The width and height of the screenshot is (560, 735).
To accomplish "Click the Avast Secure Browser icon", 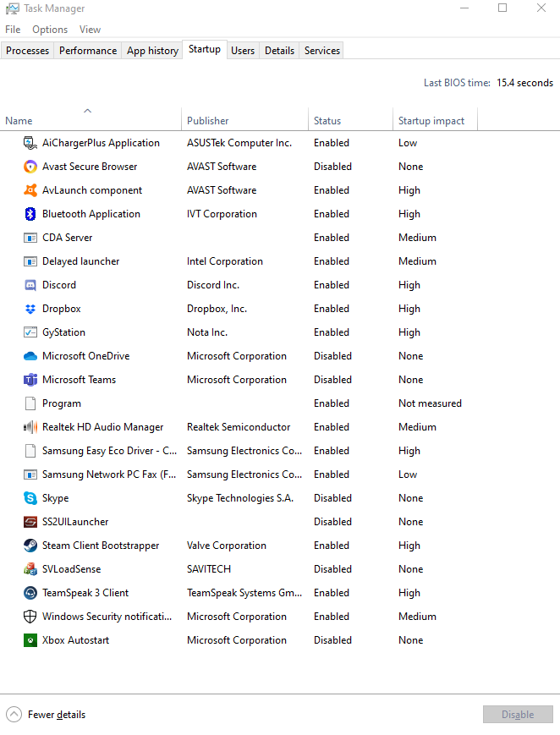I will point(30,167).
